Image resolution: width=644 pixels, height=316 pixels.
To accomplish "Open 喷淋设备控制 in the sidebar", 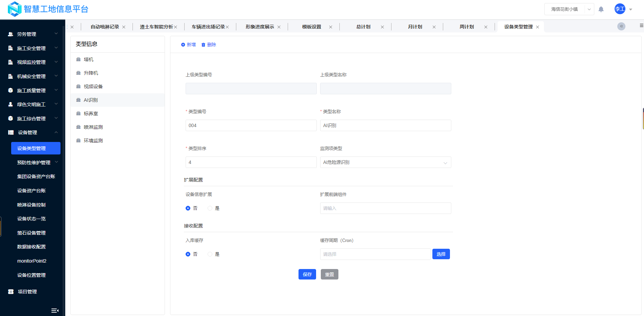I will 31,205.
